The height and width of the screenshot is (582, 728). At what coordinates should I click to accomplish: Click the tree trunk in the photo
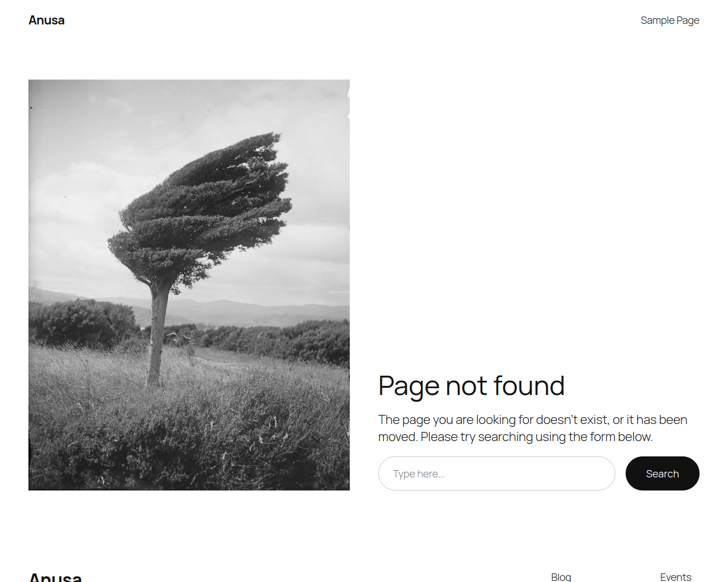pos(157,335)
